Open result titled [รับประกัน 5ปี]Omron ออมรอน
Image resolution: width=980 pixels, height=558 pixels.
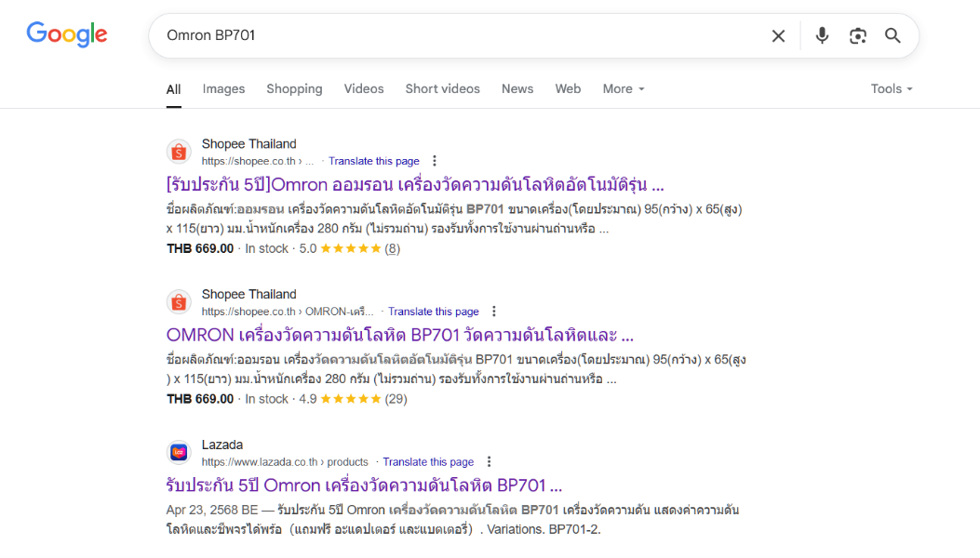(x=415, y=185)
